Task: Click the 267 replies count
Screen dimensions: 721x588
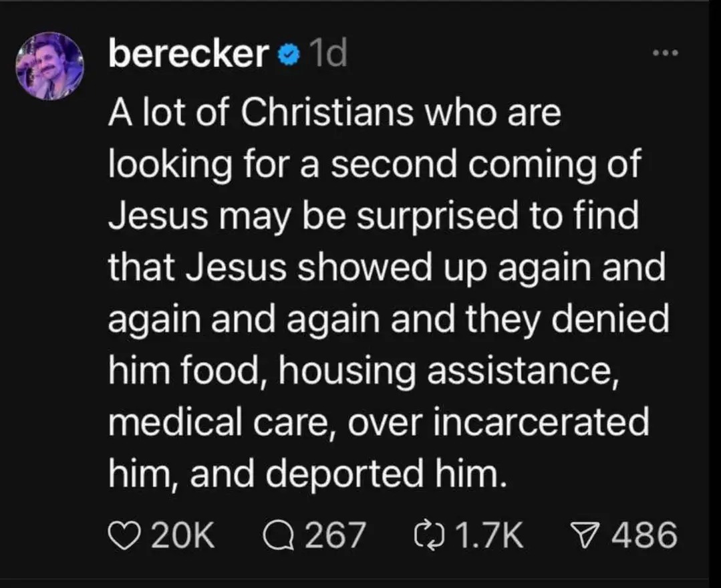Action: click(335, 535)
